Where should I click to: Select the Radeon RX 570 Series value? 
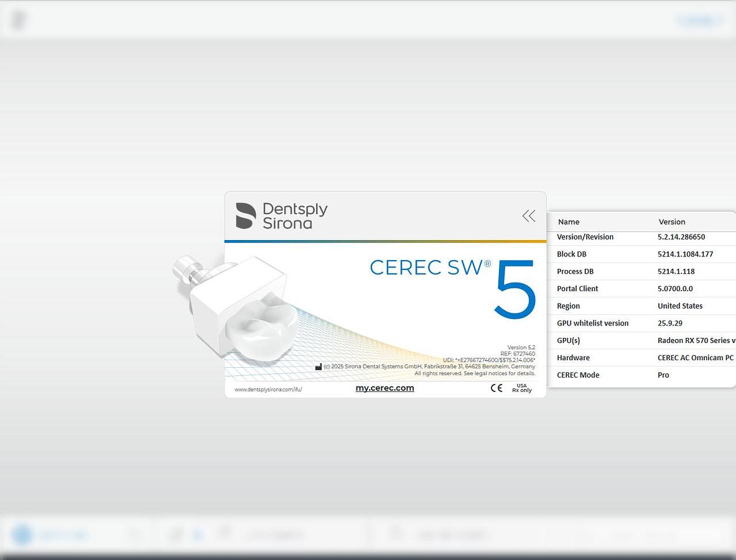697,341
